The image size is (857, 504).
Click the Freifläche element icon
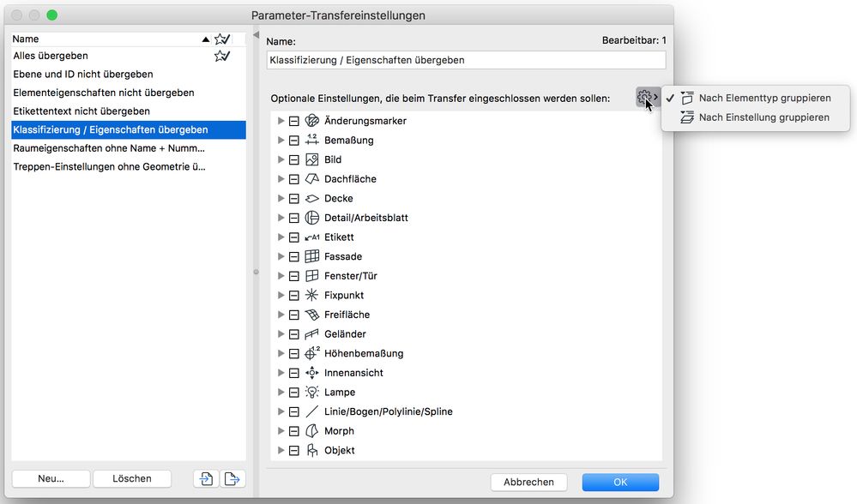(311, 314)
